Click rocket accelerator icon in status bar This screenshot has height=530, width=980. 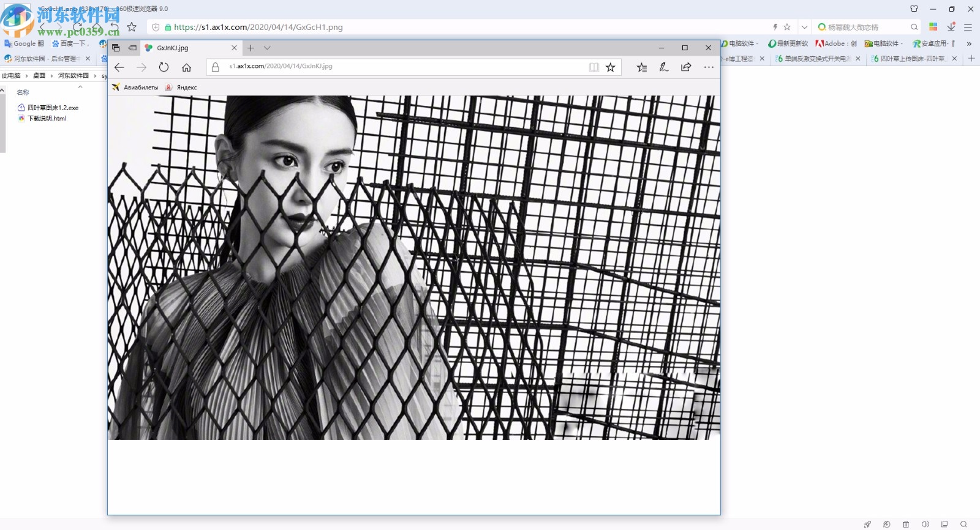pyautogui.click(x=867, y=524)
